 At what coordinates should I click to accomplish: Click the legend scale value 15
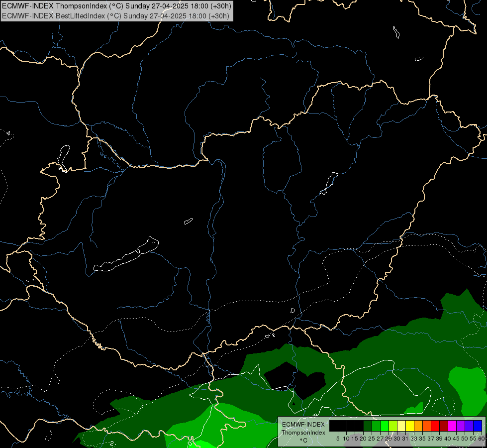(x=355, y=439)
